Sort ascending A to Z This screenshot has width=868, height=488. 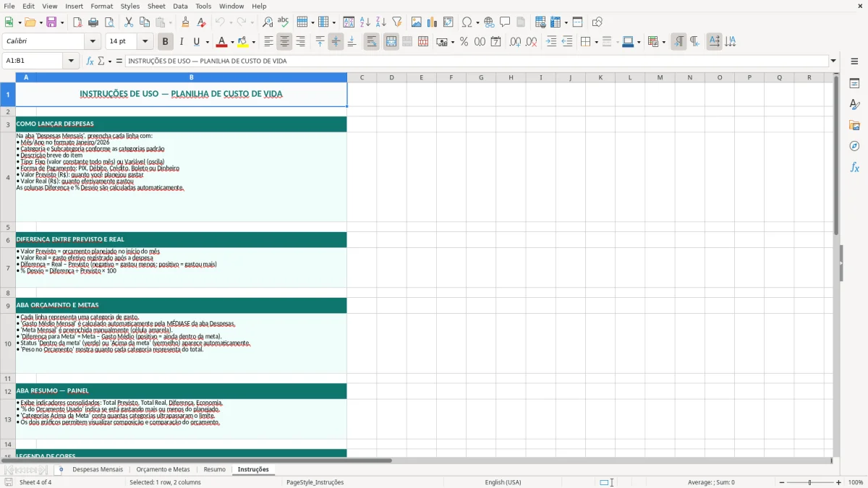pyautogui.click(x=365, y=22)
